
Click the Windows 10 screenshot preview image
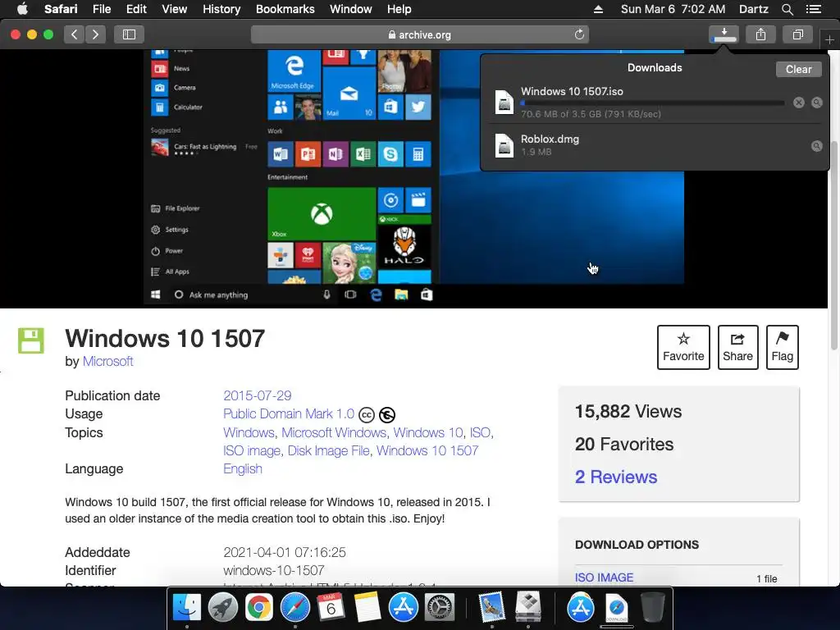coord(413,178)
